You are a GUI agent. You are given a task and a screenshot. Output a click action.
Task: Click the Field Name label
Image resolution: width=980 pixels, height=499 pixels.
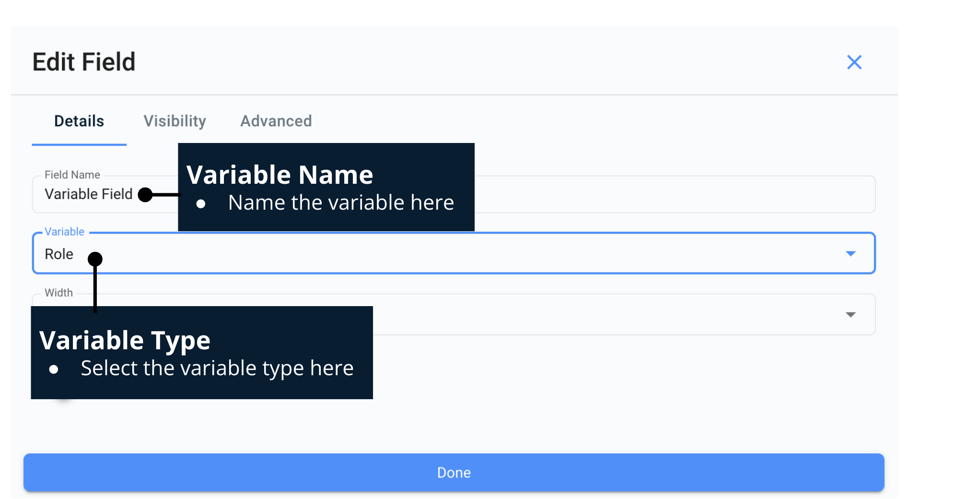(72, 175)
